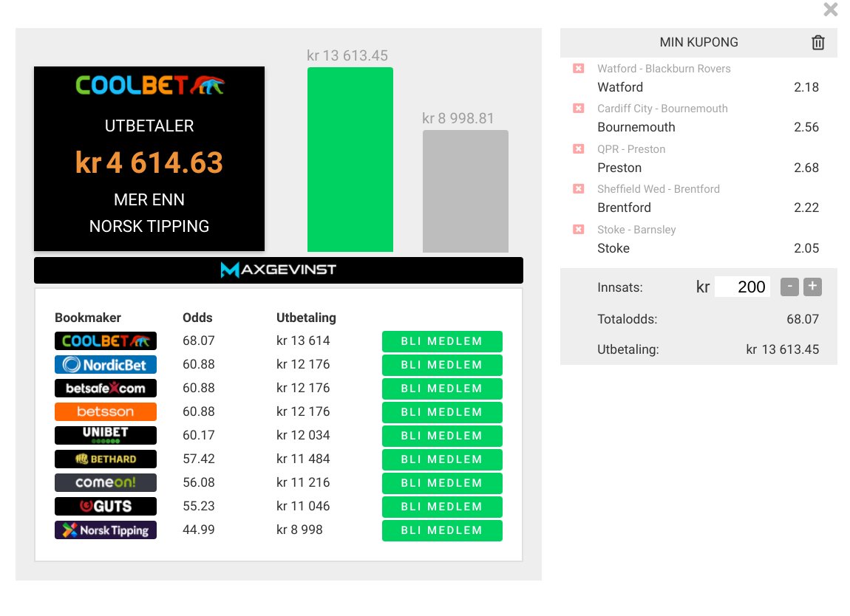This screenshot has width=850, height=616.
Task: Join Norsk Tipping via Bli Medlem button
Action: [442, 530]
